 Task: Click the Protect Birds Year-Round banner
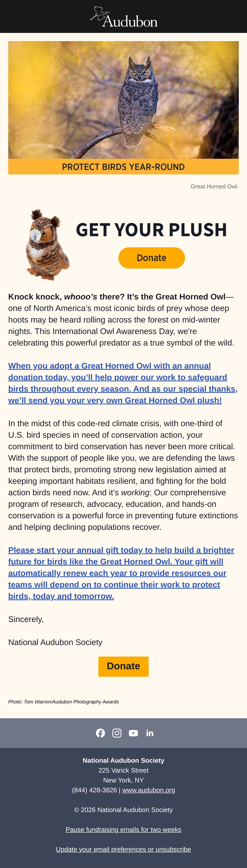point(123,167)
